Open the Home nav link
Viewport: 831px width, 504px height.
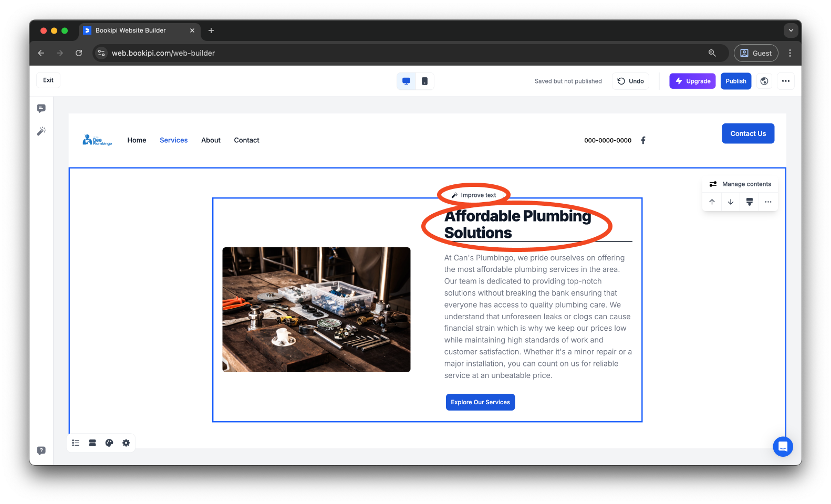tap(137, 140)
